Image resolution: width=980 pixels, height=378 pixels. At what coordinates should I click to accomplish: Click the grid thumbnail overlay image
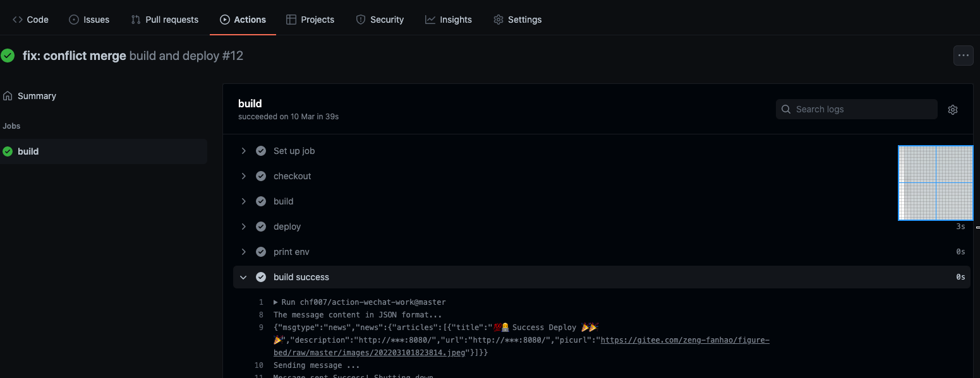click(936, 183)
